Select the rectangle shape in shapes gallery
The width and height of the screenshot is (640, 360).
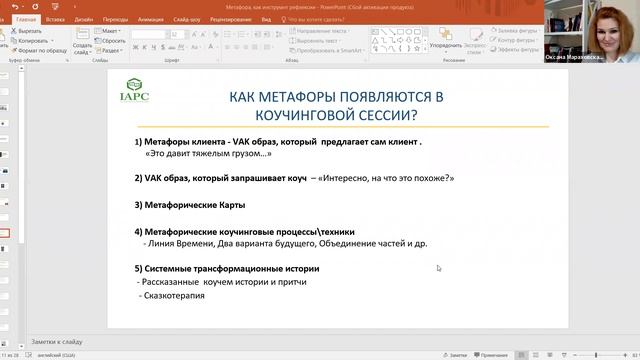point(400,32)
